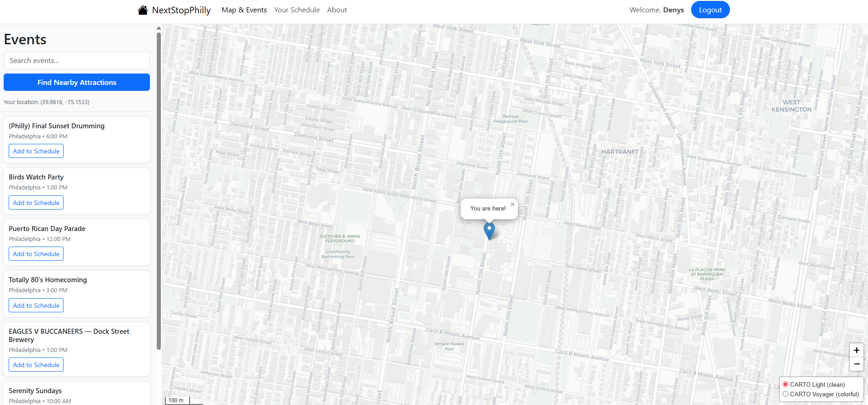
Task: Select 'Serenity Sundays' event title
Action: (x=35, y=391)
